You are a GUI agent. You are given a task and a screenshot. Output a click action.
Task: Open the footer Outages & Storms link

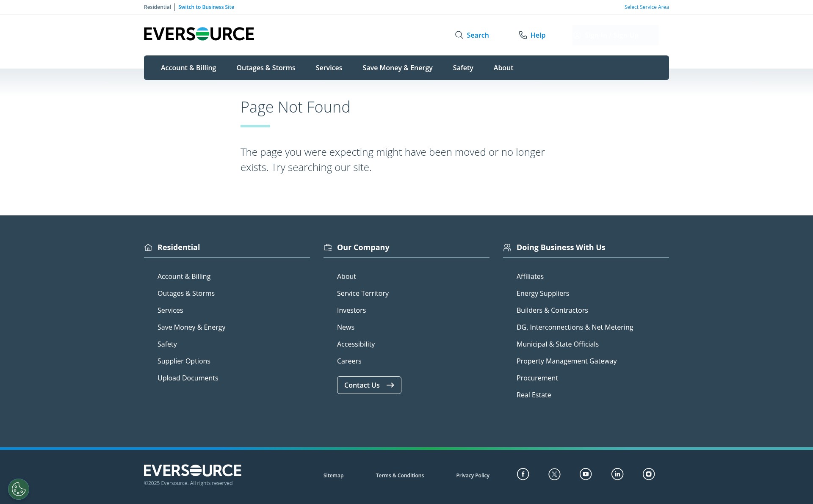pos(186,293)
